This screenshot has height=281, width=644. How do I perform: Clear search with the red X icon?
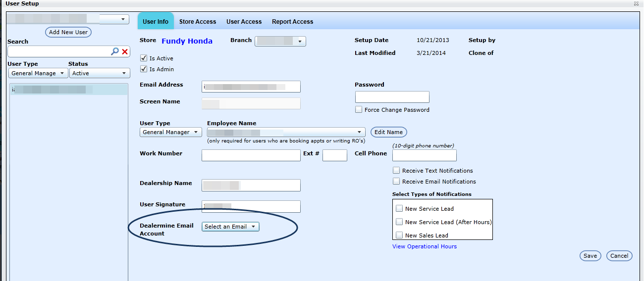[x=125, y=51]
